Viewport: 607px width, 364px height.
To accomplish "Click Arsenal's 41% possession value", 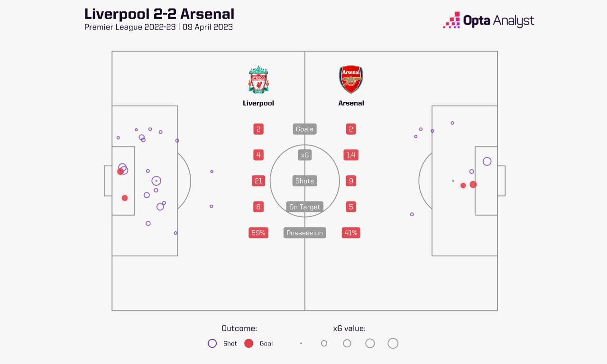I will point(351,233).
